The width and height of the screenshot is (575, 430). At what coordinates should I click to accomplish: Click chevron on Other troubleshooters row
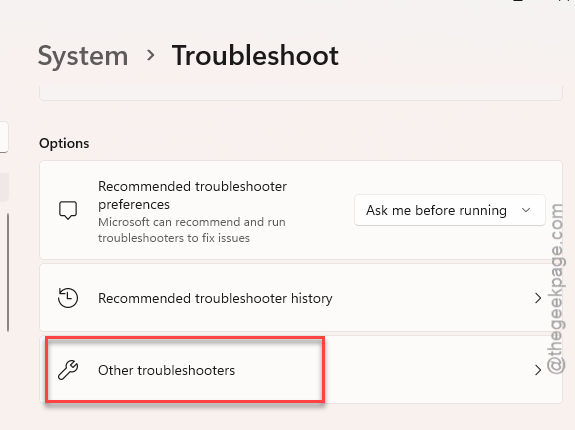point(538,370)
